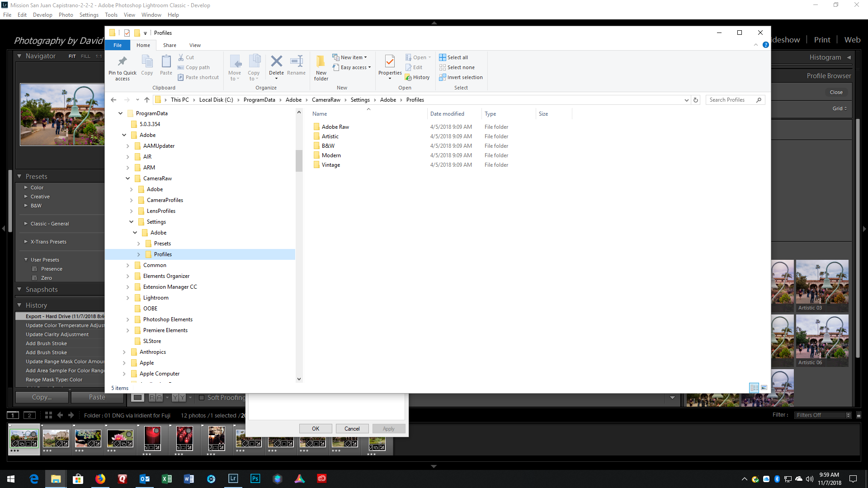Open the Develop menu
Image resolution: width=868 pixels, height=488 pixels.
point(42,15)
